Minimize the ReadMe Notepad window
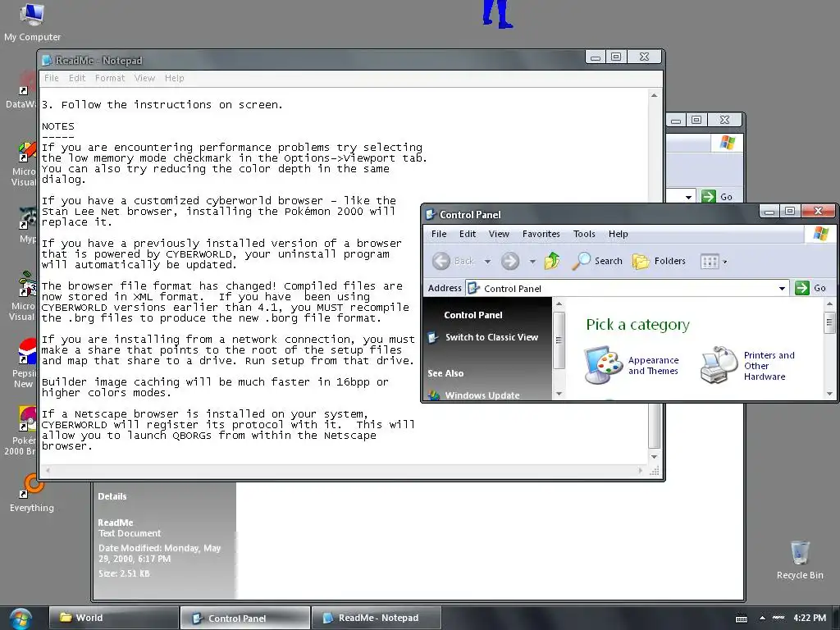840x630 pixels. [x=596, y=57]
